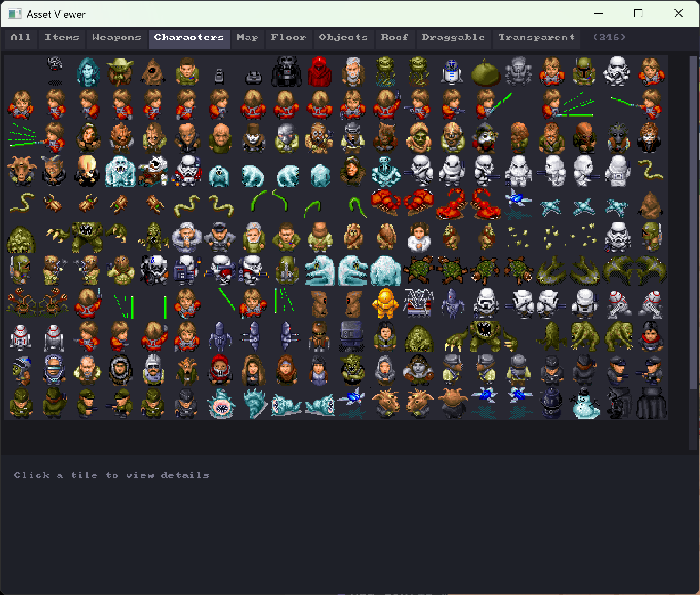The width and height of the screenshot is (700, 595).
Task: Click the round olive-green fruit sprite
Action: click(x=485, y=72)
